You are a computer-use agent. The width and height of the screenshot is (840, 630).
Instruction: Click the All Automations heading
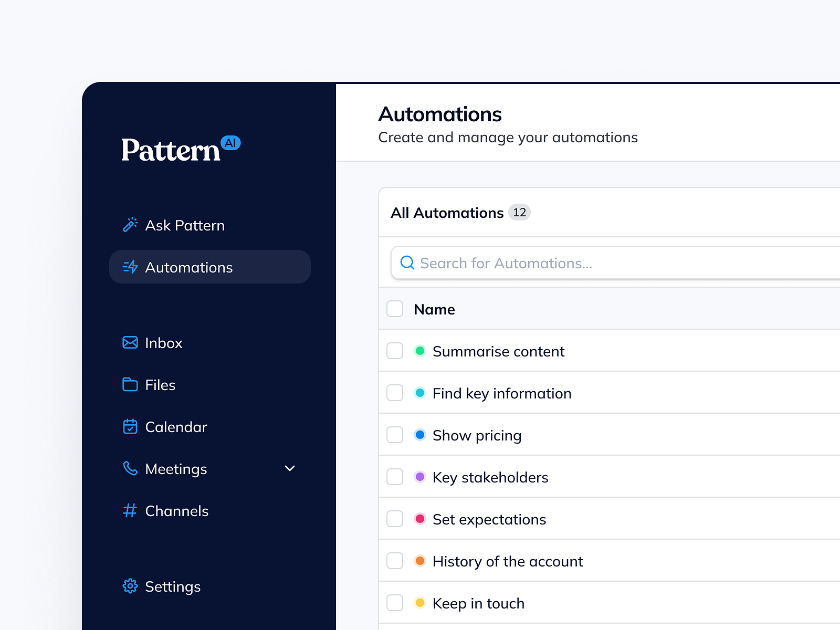click(447, 213)
